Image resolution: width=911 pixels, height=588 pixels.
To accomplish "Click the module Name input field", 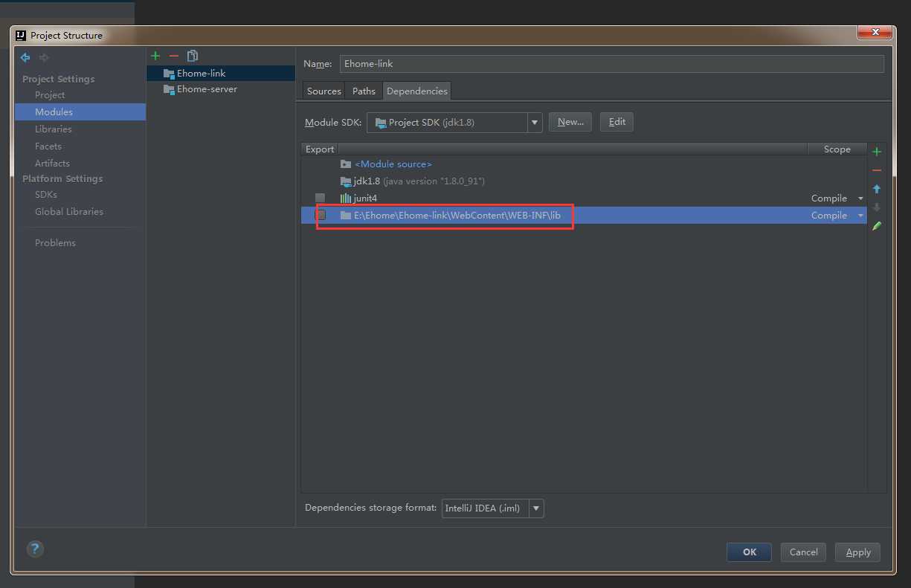I will [x=612, y=64].
